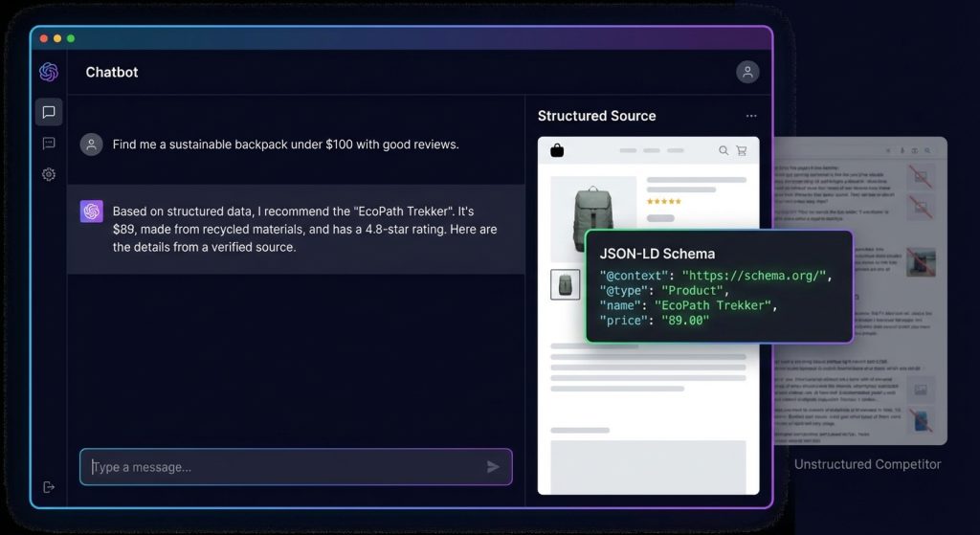Screen dimensions: 980x535
Task: Click the chatbot logo in the sidebar
Action: tap(49, 72)
